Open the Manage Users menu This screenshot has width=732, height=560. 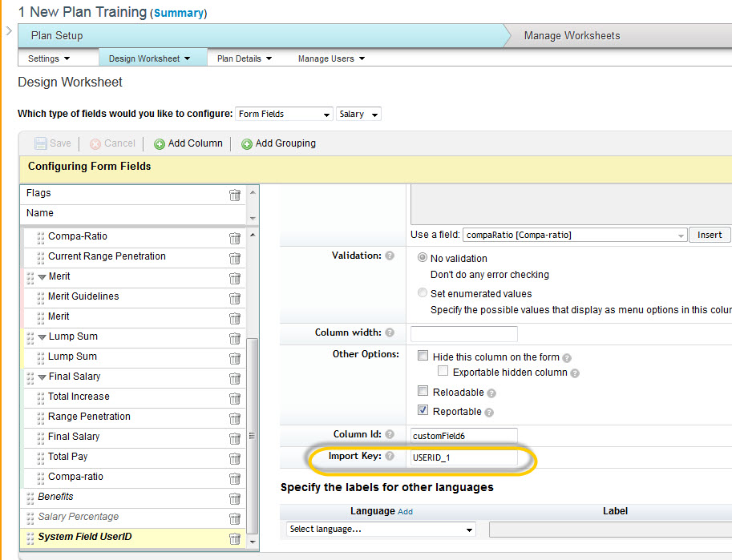pos(331,58)
